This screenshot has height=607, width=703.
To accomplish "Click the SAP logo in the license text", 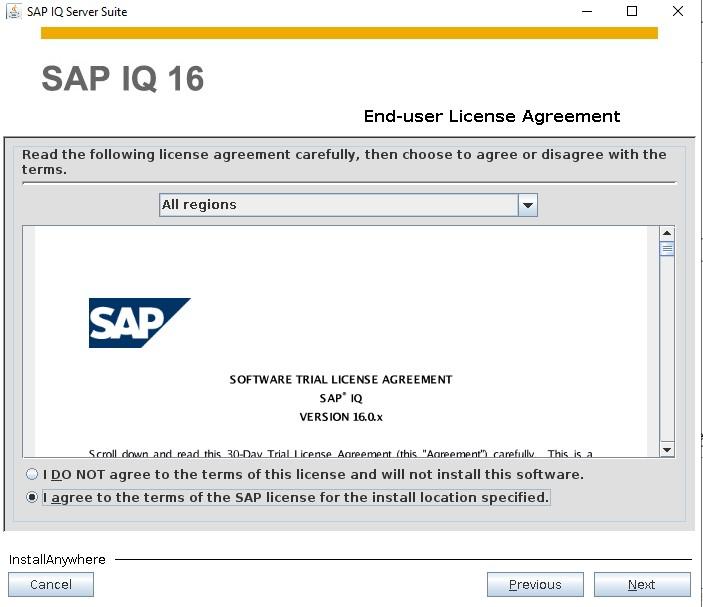I will click(x=139, y=323).
